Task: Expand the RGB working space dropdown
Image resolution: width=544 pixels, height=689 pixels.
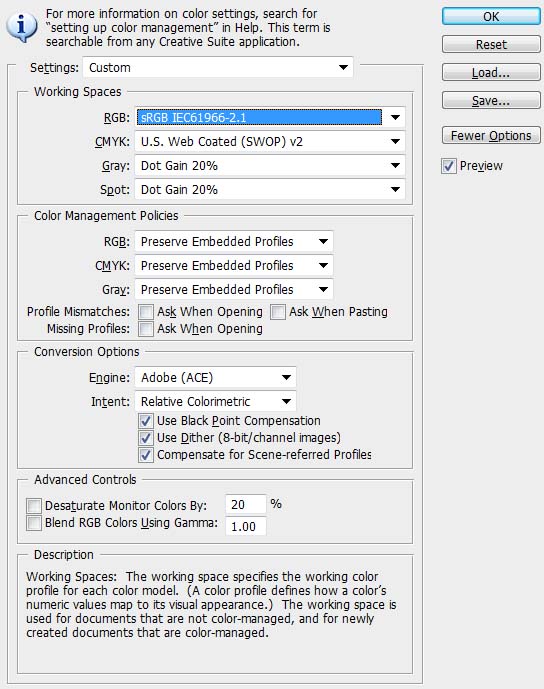Action: (270, 117)
